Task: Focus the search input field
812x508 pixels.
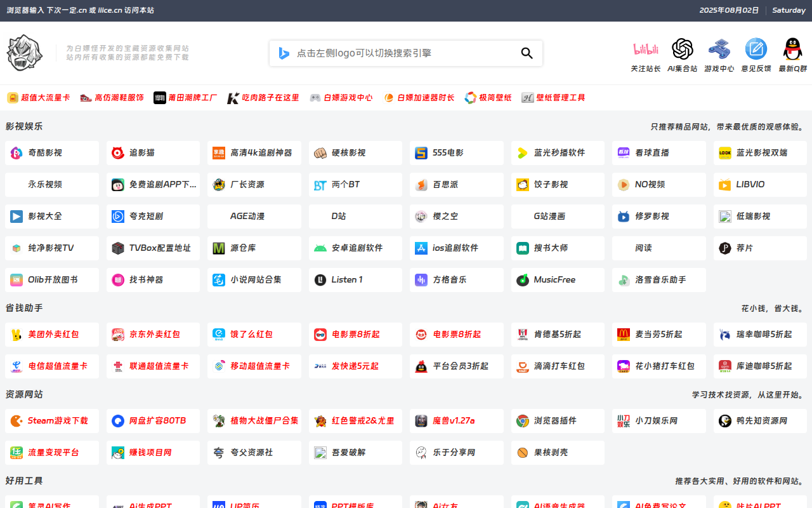Action: [405, 53]
